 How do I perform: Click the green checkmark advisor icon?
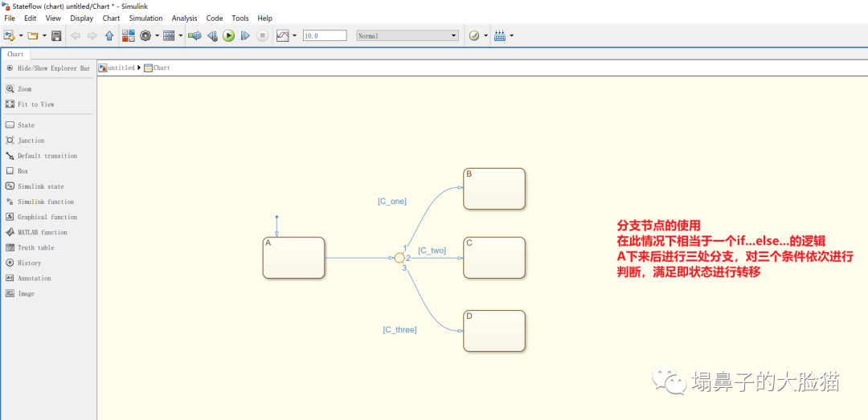474,36
